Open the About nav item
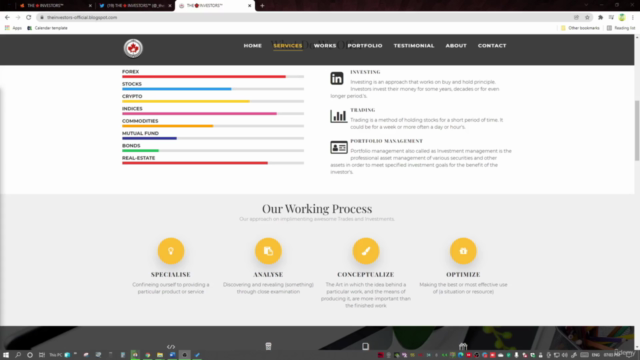 [456, 46]
